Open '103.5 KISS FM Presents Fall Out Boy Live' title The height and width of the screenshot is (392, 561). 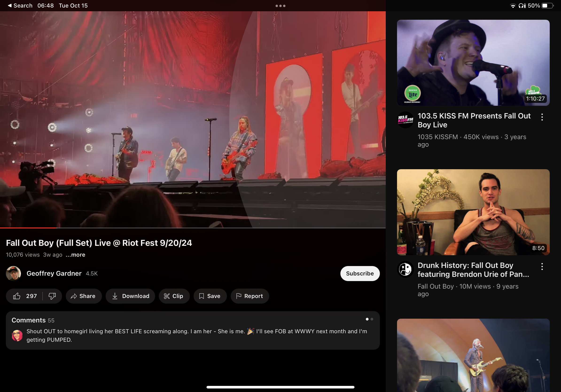click(x=474, y=120)
